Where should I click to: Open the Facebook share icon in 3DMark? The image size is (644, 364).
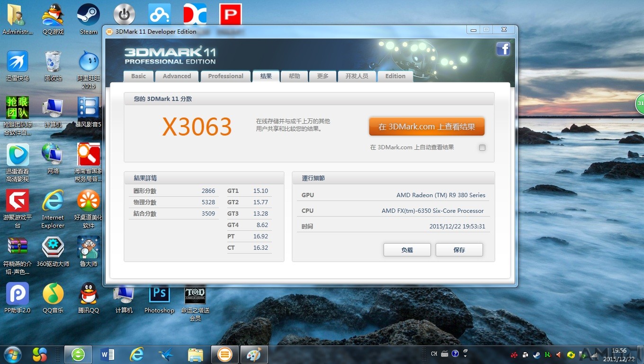[x=503, y=49]
